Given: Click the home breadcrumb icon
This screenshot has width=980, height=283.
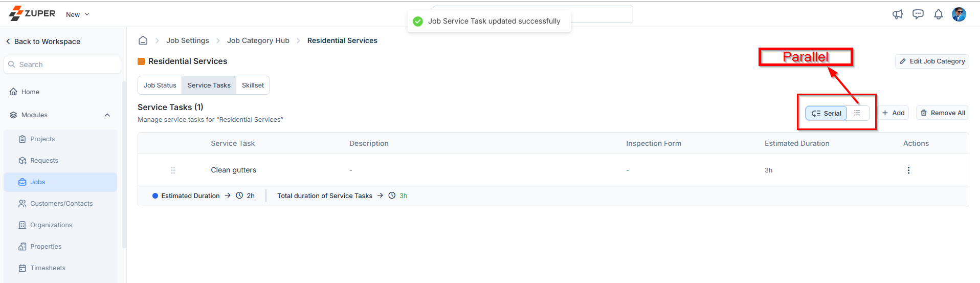Looking at the screenshot, I should [143, 40].
